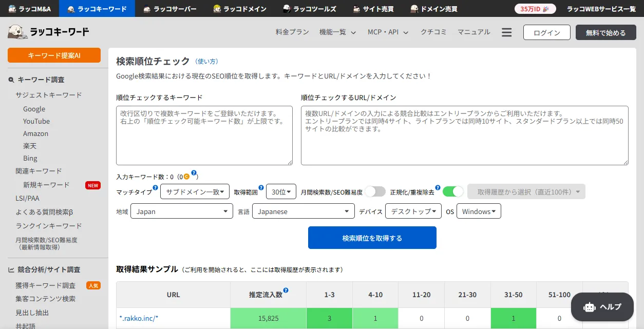Click the orange coin icon
This screenshot has height=329, width=644.
[x=186, y=177]
